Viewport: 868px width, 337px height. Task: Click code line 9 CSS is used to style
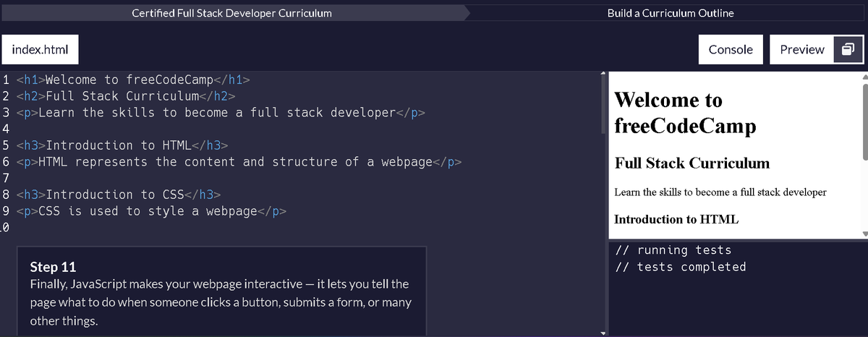pyautogui.click(x=151, y=211)
